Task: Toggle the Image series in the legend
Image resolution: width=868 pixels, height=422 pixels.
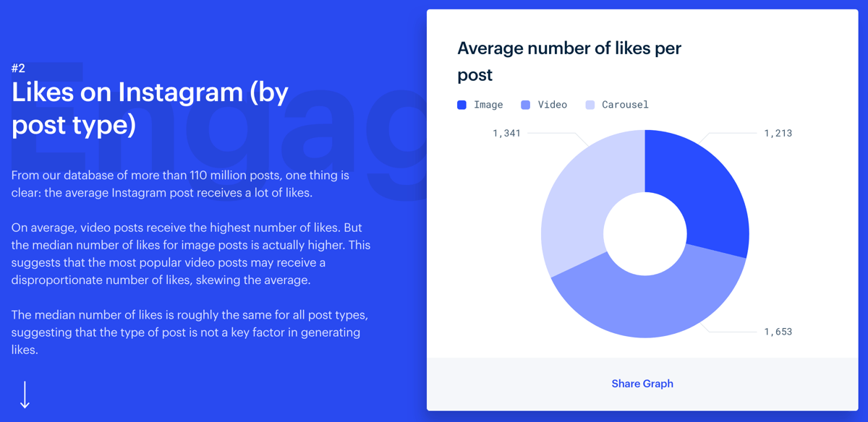Action: pyautogui.click(x=480, y=104)
